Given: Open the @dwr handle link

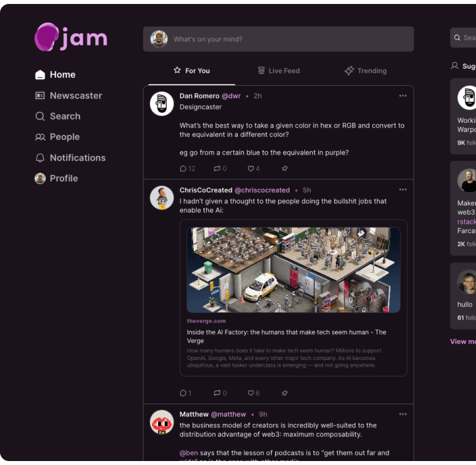Looking at the screenshot, I should click(231, 96).
